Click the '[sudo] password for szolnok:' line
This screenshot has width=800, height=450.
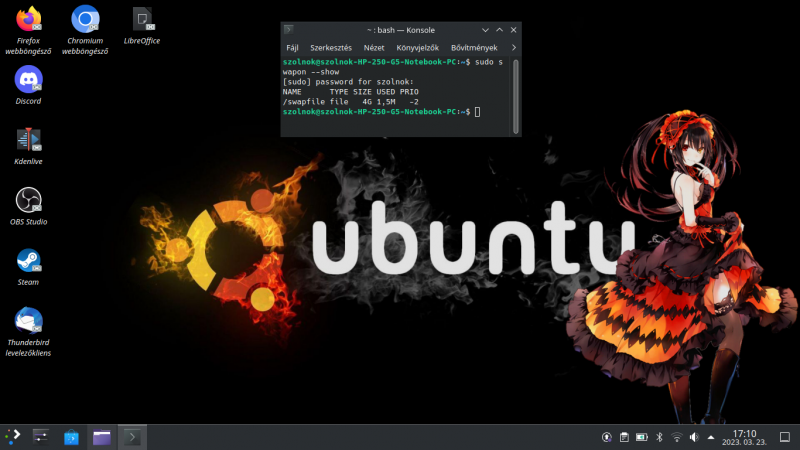(x=348, y=82)
